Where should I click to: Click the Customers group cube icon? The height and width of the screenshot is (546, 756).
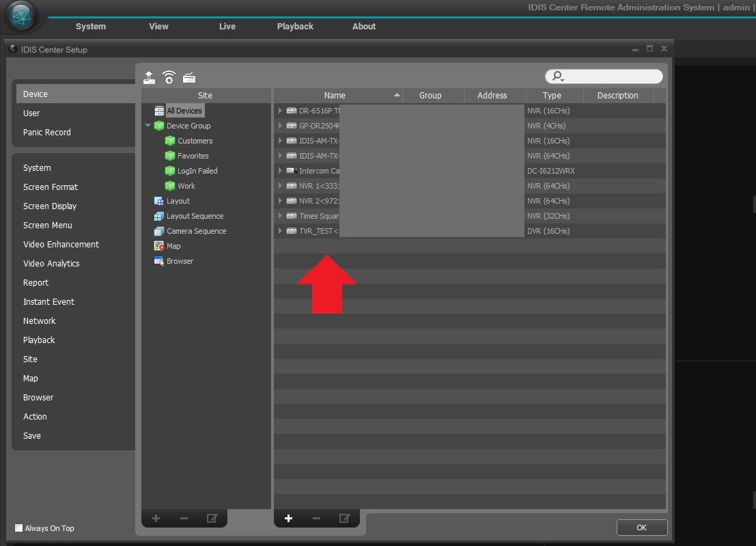(170, 141)
